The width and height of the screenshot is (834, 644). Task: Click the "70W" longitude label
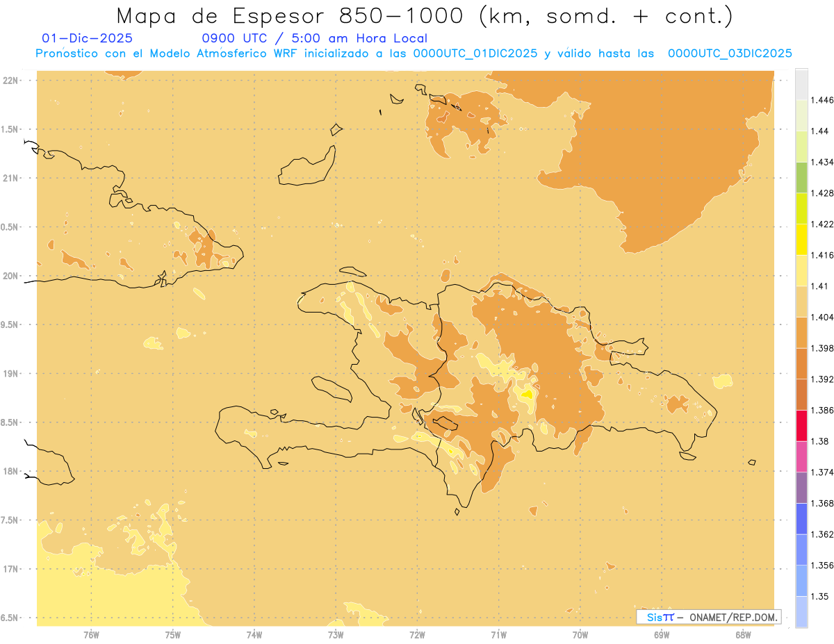tap(580, 635)
